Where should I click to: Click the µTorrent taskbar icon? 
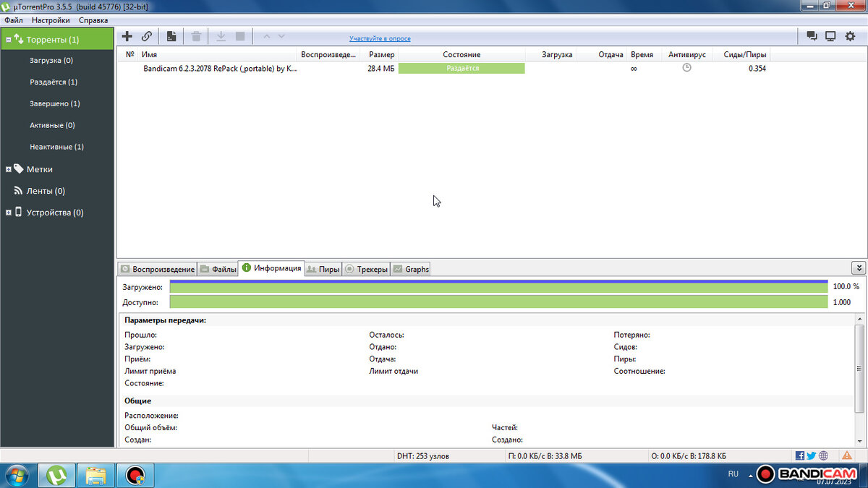pos(56,476)
